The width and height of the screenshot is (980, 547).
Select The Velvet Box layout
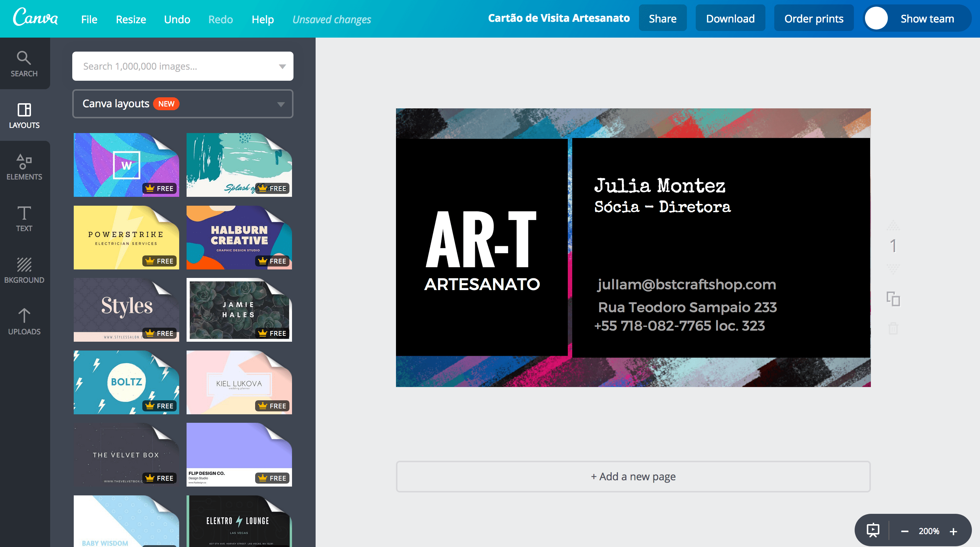pos(126,454)
